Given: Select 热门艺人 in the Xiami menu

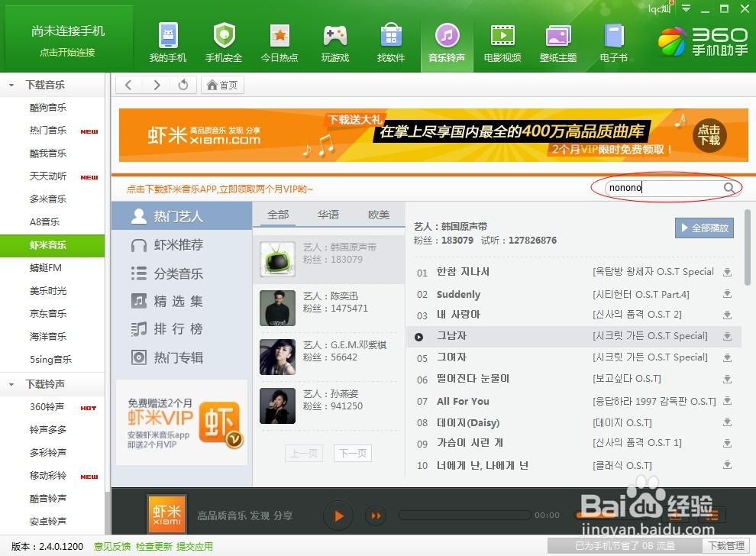Looking at the screenshot, I should [x=182, y=215].
